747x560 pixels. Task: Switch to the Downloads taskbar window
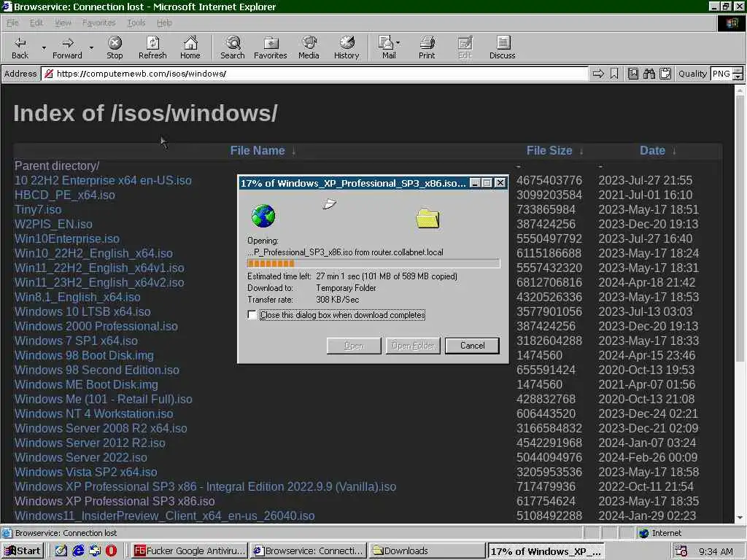pos(427,551)
